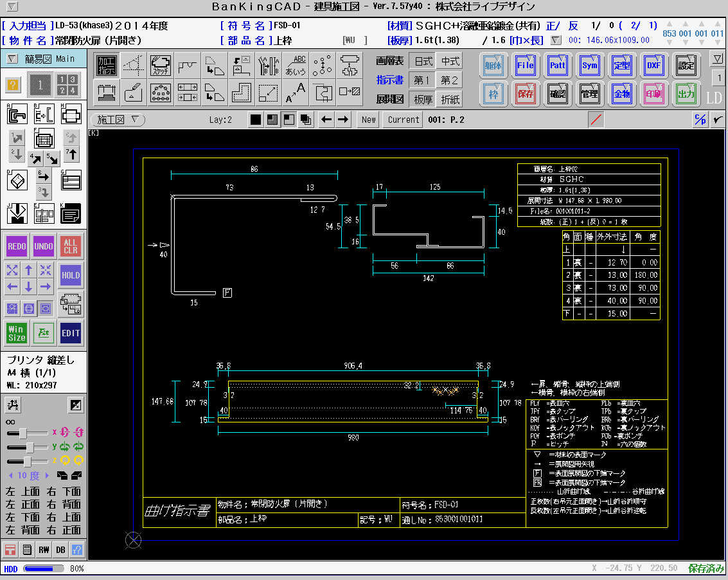Select the ABC あいう text annotation tool
This screenshot has width=728, height=580.
pyautogui.click(x=296, y=65)
